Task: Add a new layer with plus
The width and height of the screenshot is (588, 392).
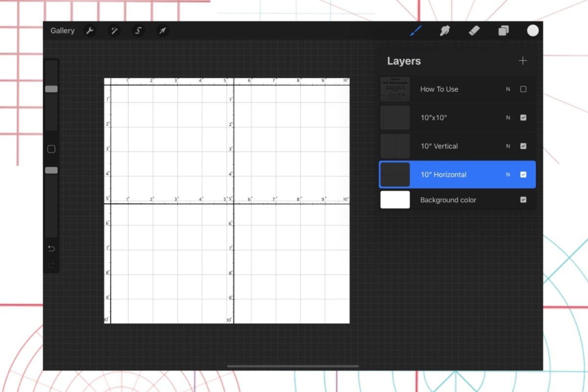Action: click(x=523, y=61)
